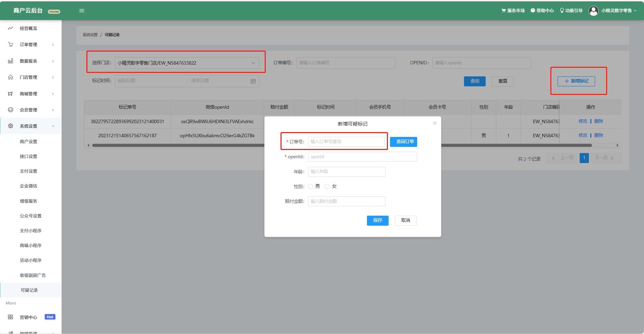This screenshot has height=334, width=644.
Task: Expand the 门店管理 menu chevron
Action: click(x=53, y=77)
